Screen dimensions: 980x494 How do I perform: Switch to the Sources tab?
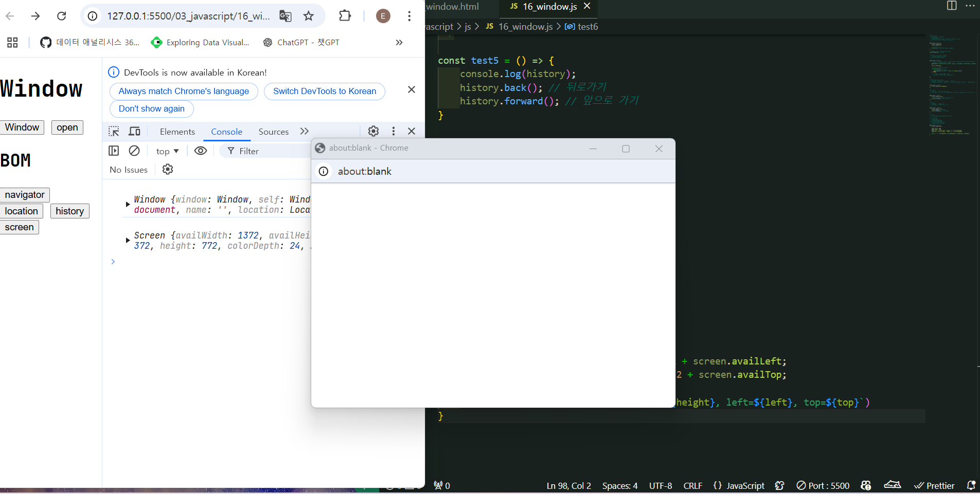pos(274,132)
